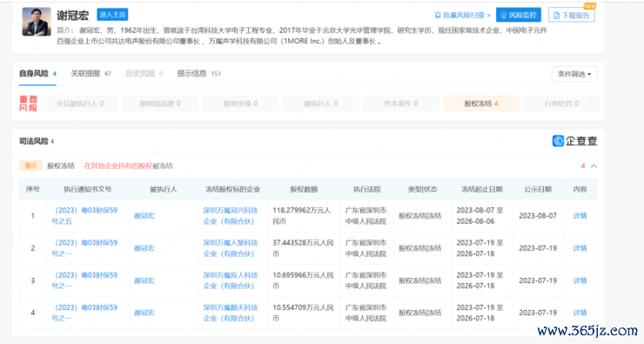Select 行政处罚 0 filter
Viewport: 644px width, 344px height.
tap(561, 104)
